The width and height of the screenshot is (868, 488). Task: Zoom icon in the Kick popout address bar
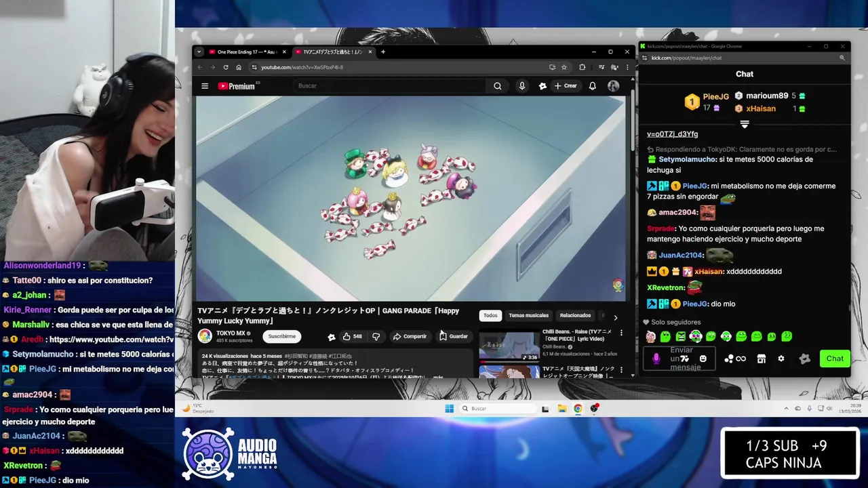tap(842, 58)
